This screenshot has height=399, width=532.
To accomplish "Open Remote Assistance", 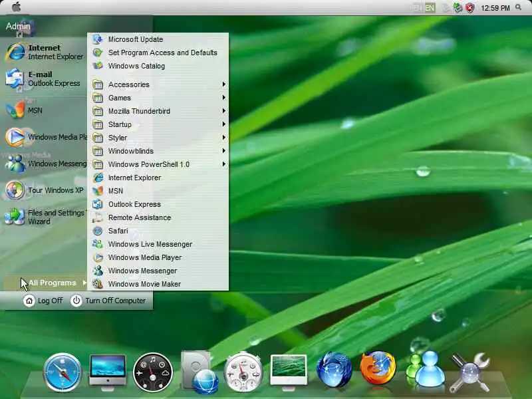I will (x=158, y=217).
